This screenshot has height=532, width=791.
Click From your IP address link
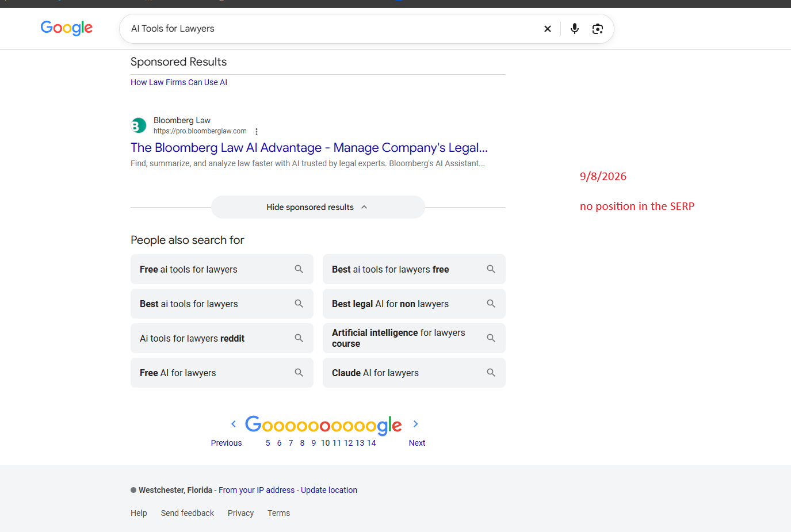tap(257, 490)
